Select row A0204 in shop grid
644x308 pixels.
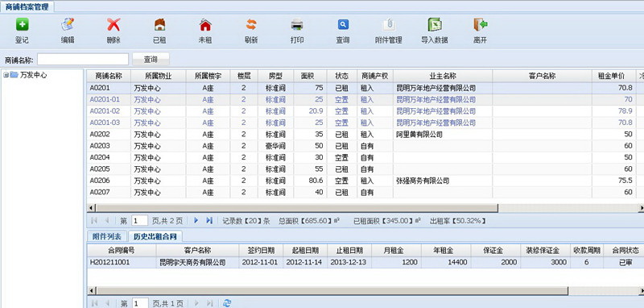tap(365, 157)
